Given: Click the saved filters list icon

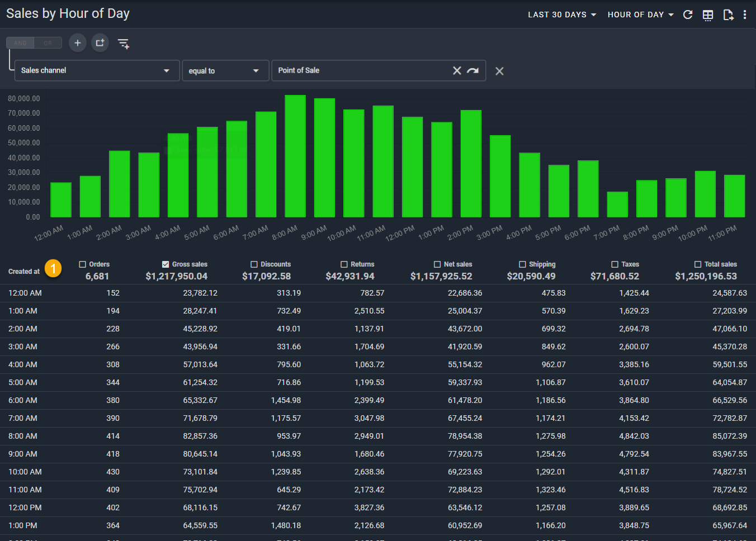Looking at the screenshot, I should coord(124,44).
